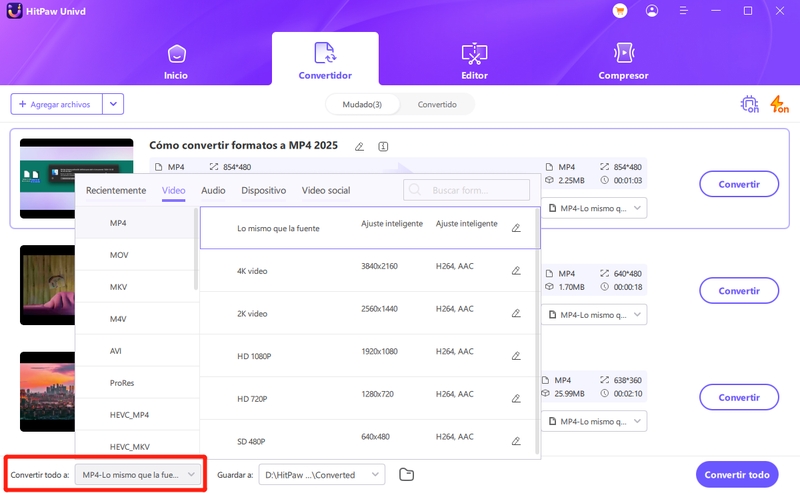Convert the third video (25.99MB)
Image resolution: width=800 pixels, height=493 pixels.
pyautogui.click(x=739, y=398)
